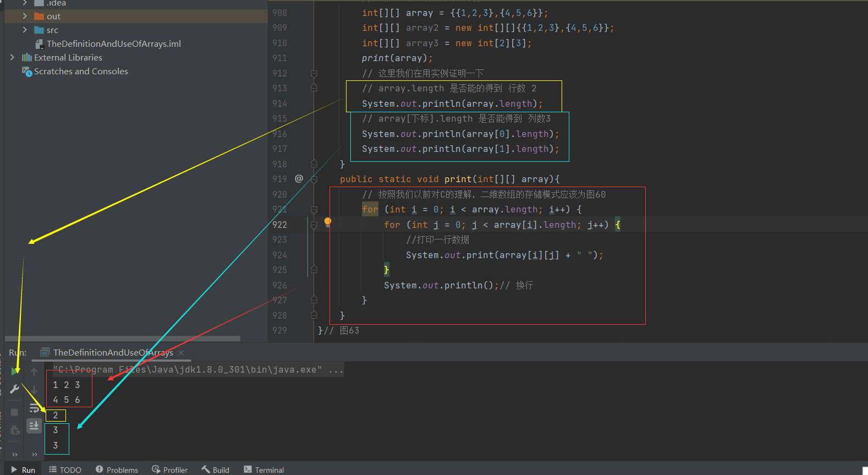Click the console output line '4 5 6'
The height and width of the screenshot is (475, 868).
pos(67,400)
